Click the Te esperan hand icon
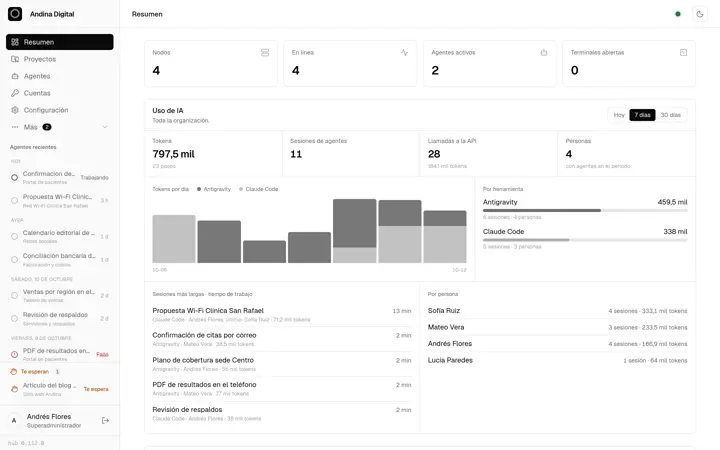This screenshot has height=450, width=720. [14, 371]
